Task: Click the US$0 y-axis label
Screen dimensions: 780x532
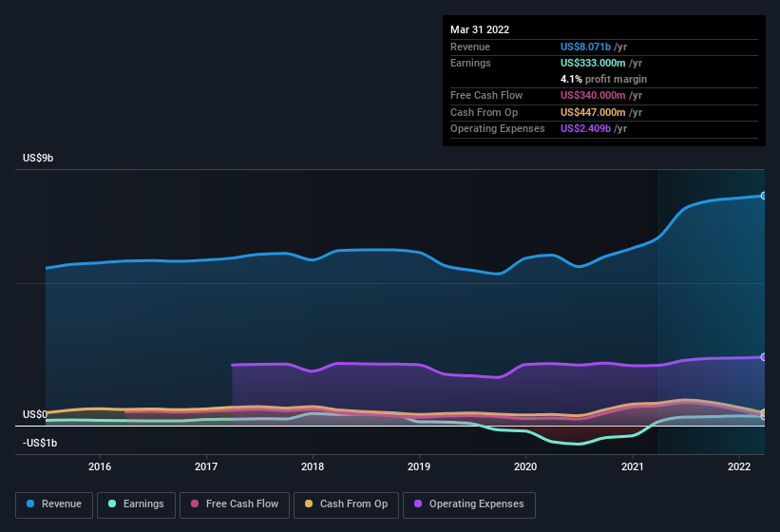Action: point(35,414)
